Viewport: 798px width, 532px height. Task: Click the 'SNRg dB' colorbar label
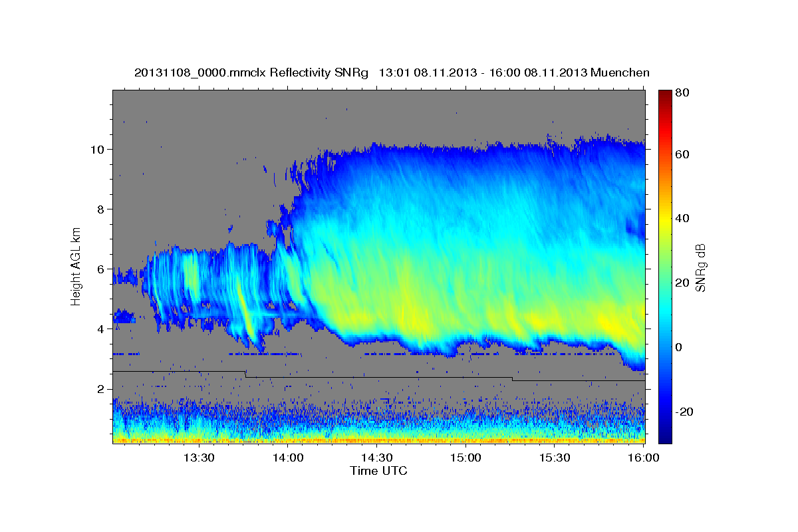[x=700, y=267]
